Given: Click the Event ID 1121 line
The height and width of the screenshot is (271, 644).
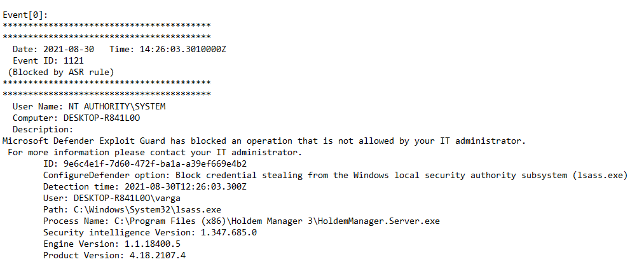Looking at the screenshot, I should point(48,60).
